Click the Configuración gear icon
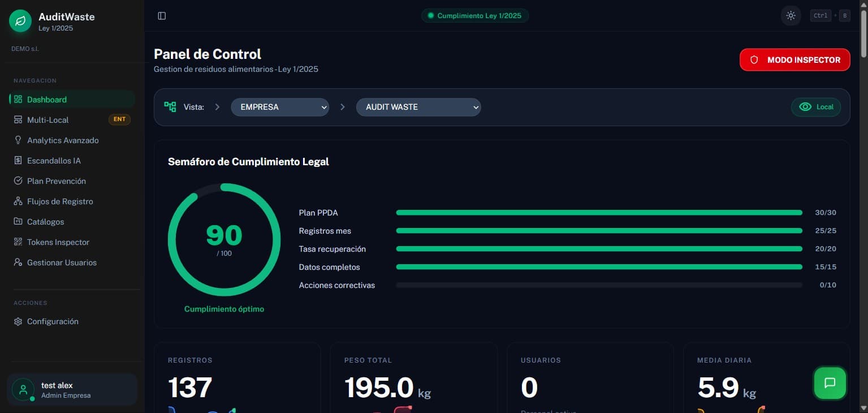Screen dimensions: 868x413 point(19,321)
